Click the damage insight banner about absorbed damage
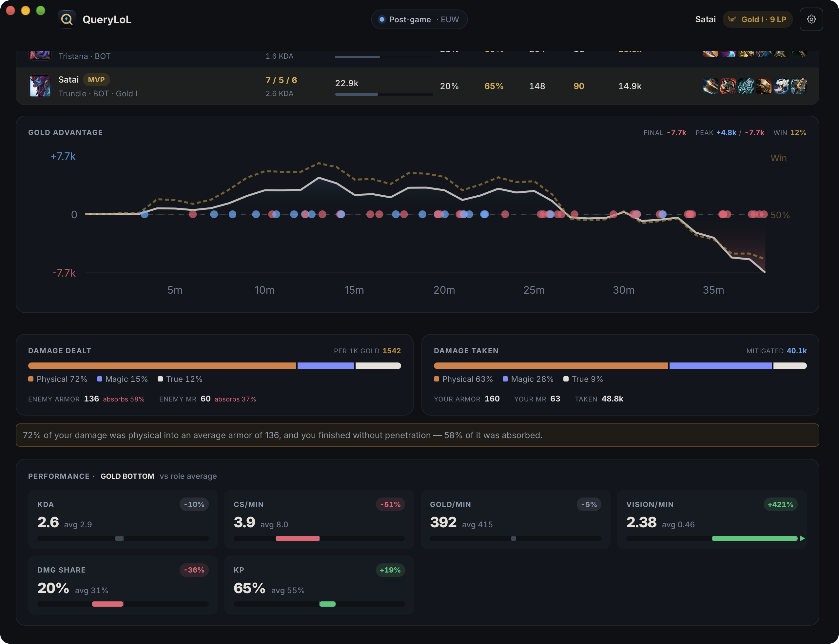 pos(417,435)
